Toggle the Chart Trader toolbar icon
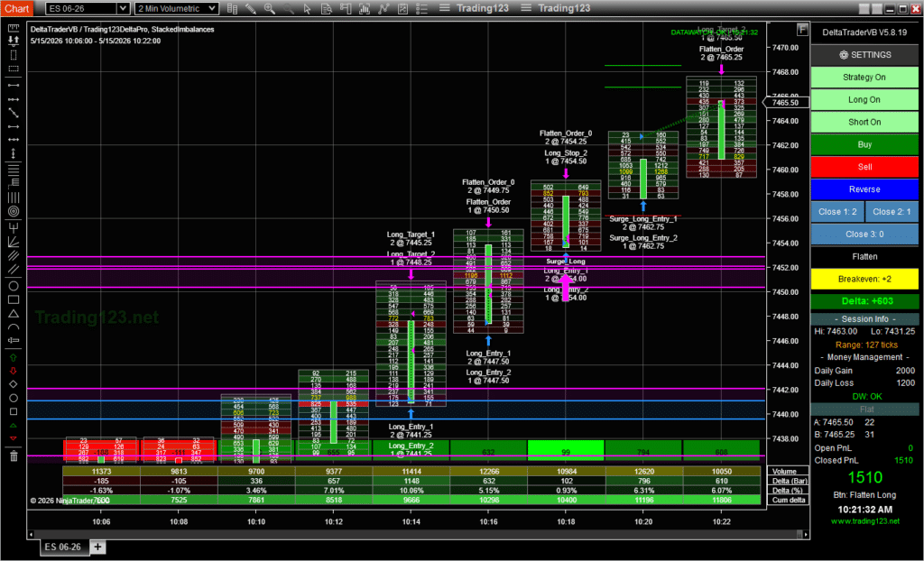Viewport: 924px width, 561px height. coord(346,8)
